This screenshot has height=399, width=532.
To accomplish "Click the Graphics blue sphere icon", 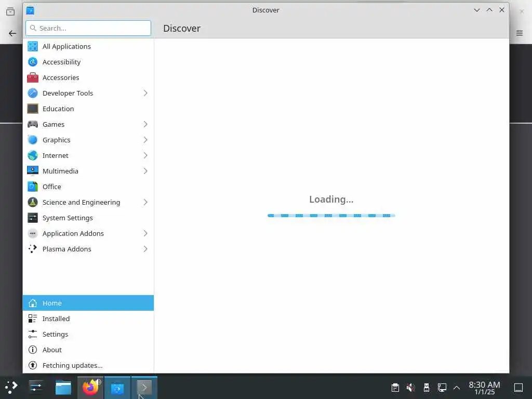I will click(x=33, y=140).
